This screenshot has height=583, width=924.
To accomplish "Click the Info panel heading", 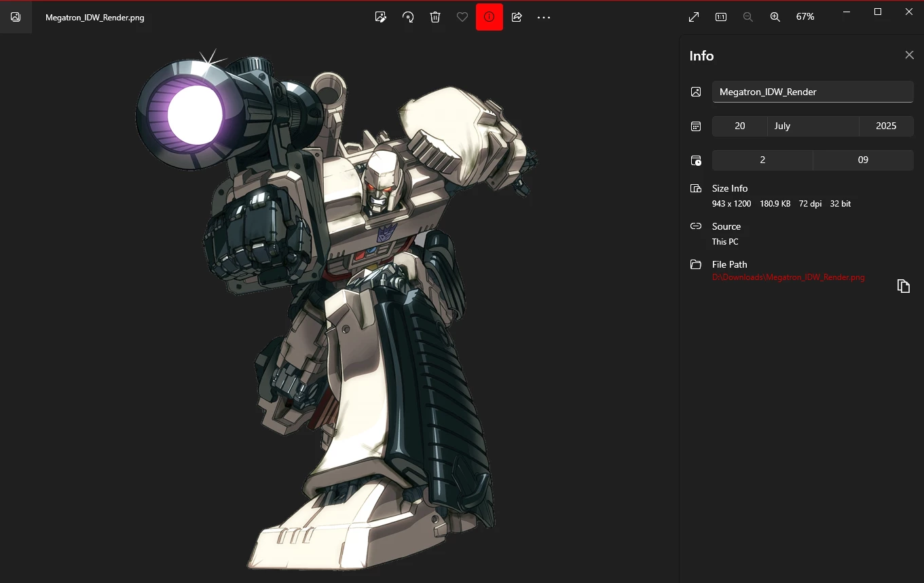I will coord(701,56).
